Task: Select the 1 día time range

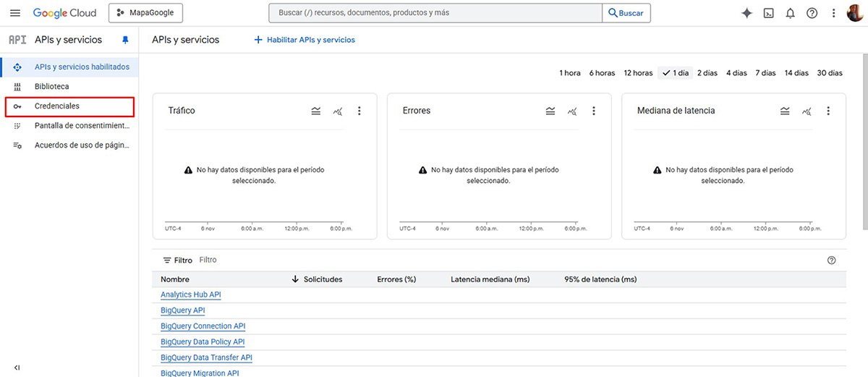Action: [x=676, y=72]
